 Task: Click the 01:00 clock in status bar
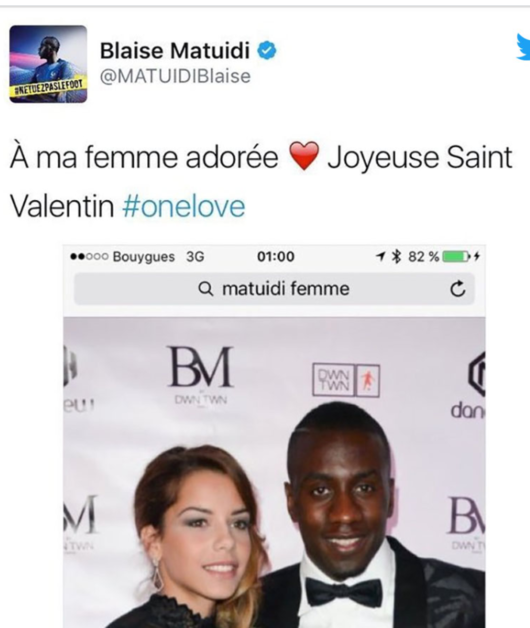coord(276,256)
